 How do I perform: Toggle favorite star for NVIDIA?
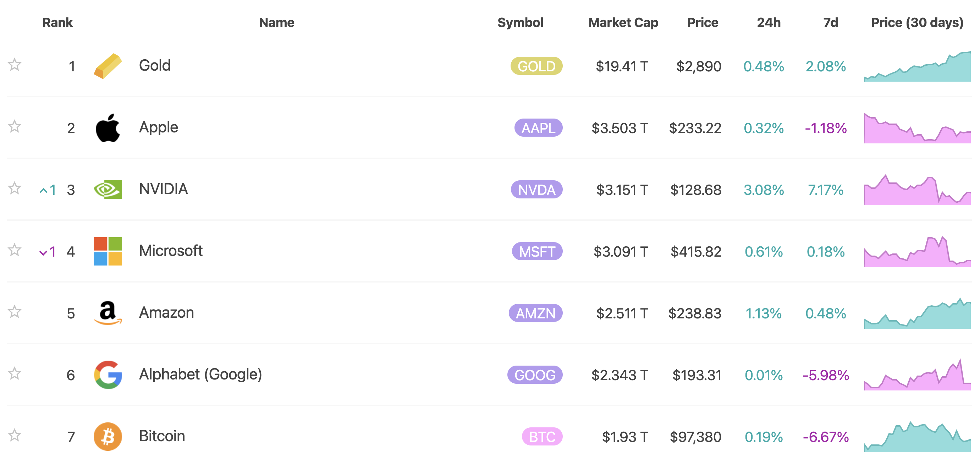coord(15,188)
